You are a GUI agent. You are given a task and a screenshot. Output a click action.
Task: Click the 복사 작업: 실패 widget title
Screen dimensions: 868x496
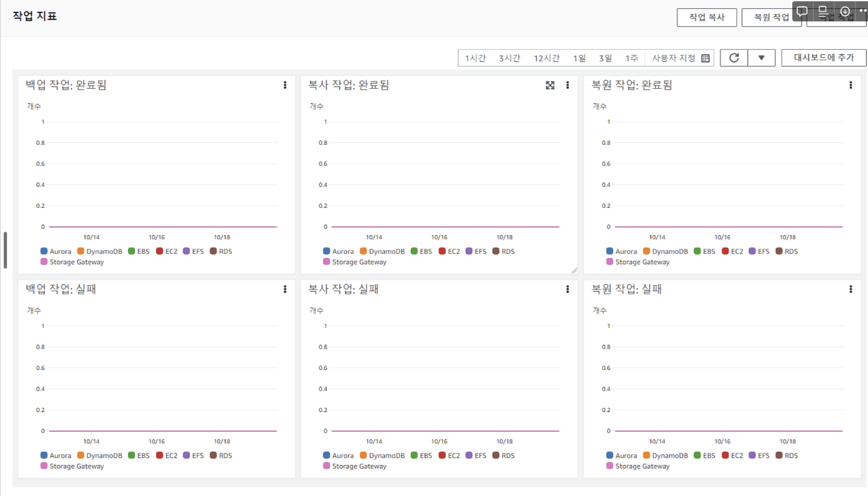tap(343, 289)
